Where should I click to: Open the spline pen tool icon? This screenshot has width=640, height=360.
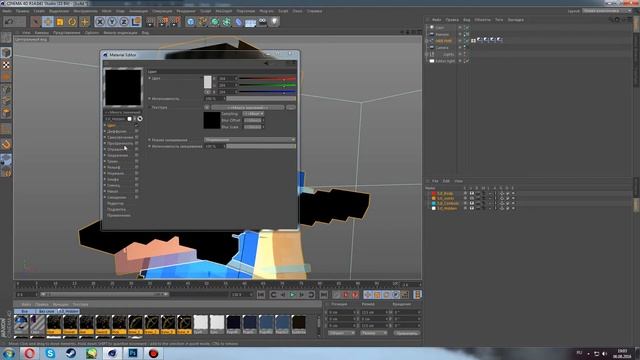point(202,21)
